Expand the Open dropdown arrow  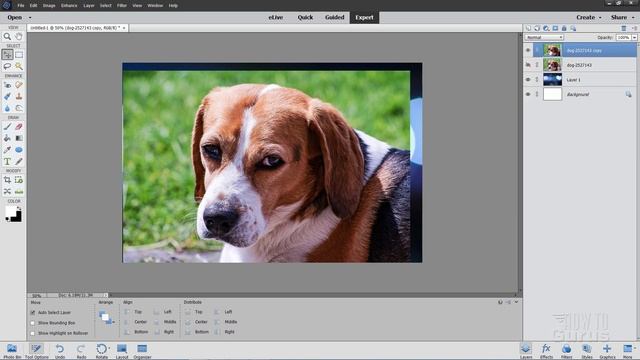tap(30, 18)
